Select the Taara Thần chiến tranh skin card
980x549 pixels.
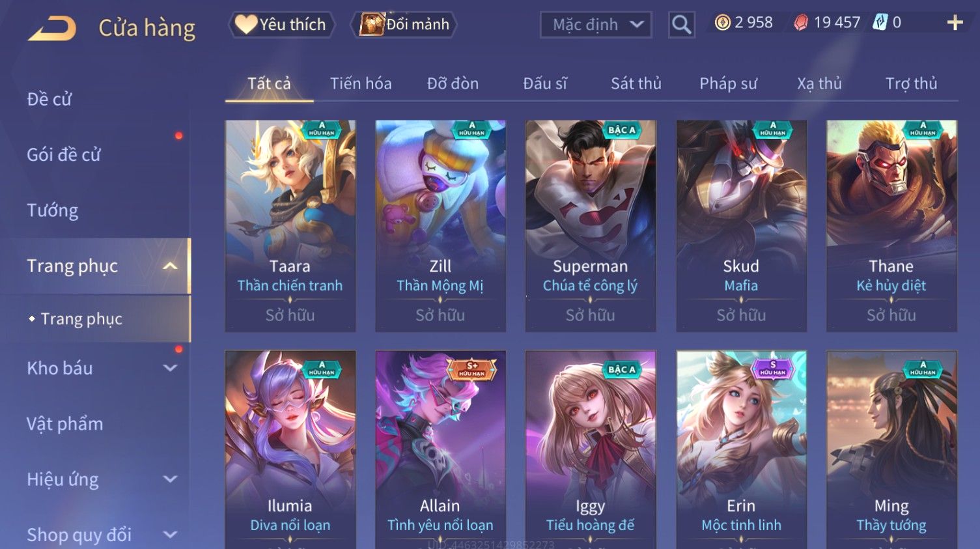pyautogui.click(x=290, y=226)
